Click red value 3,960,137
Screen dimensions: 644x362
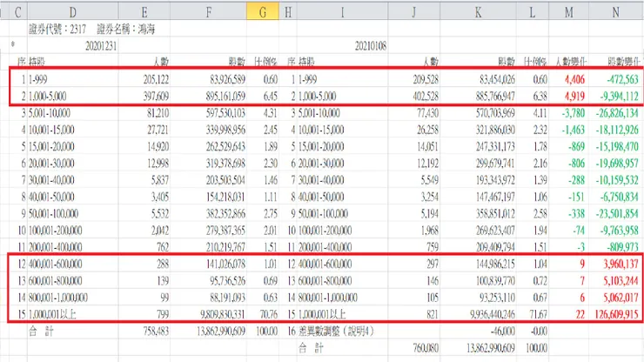click(621, 264)
